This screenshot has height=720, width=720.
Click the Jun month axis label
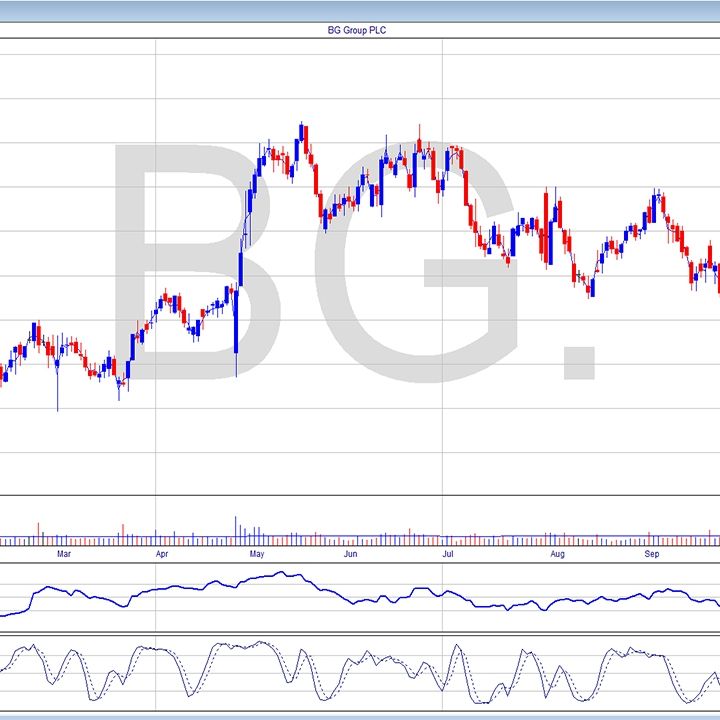350,553
